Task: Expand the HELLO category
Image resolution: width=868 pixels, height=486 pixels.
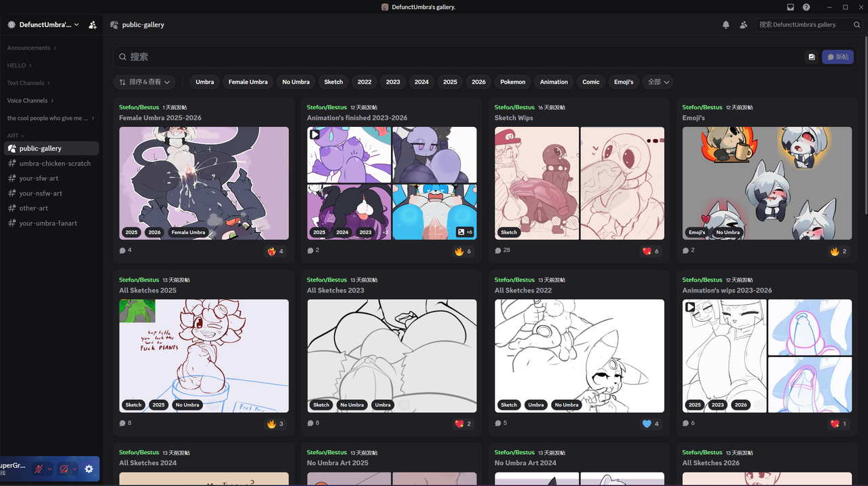Action: pos(20,66)
